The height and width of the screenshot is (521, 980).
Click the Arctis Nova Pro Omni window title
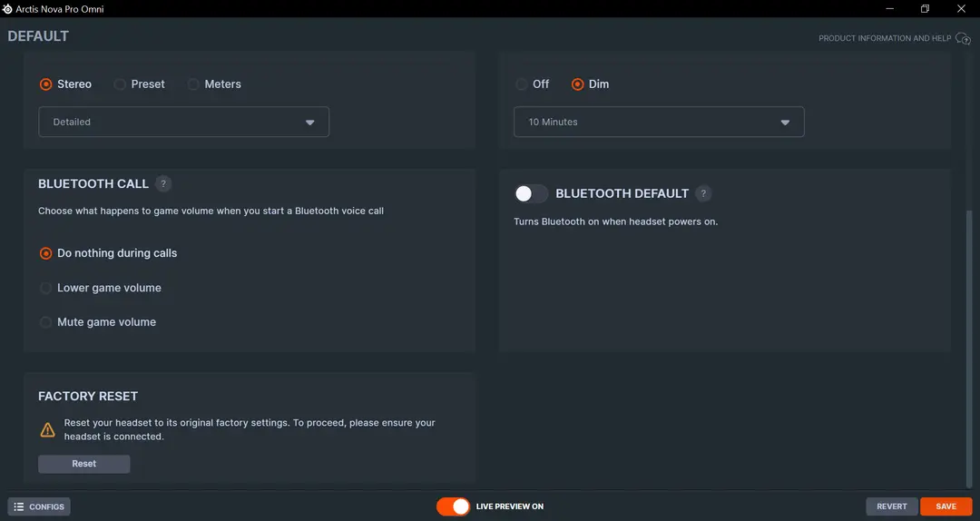click(x=61, y=9)
